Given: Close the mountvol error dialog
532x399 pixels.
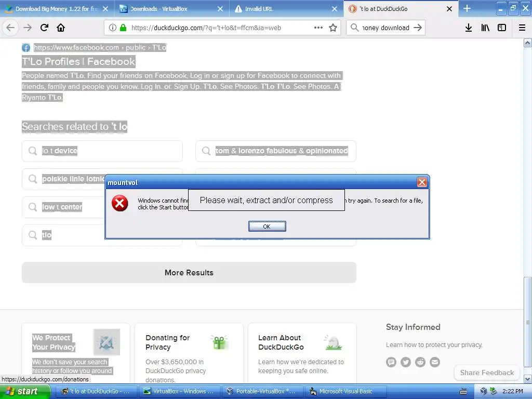Looking at the screenshot, I should (422, 182).
